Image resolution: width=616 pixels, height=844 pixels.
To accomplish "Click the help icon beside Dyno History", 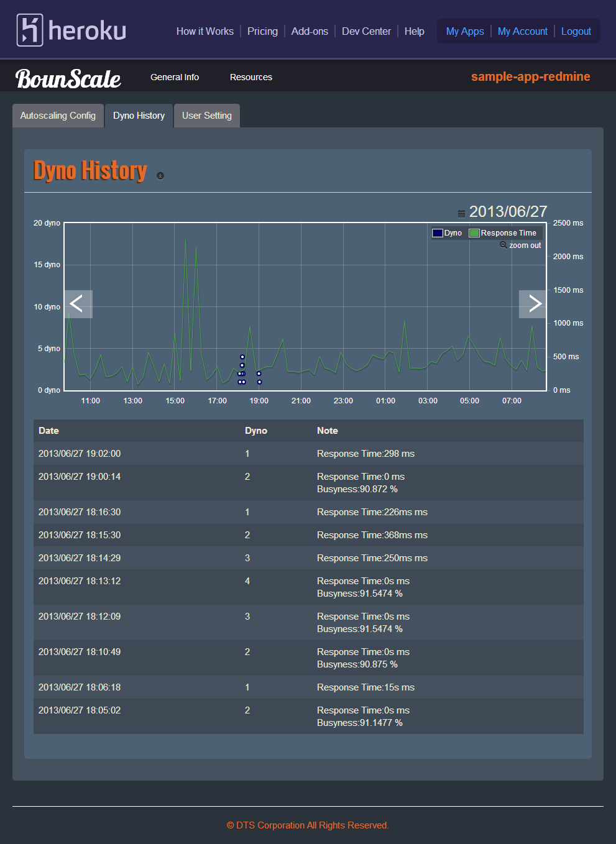I will [160, 176].
